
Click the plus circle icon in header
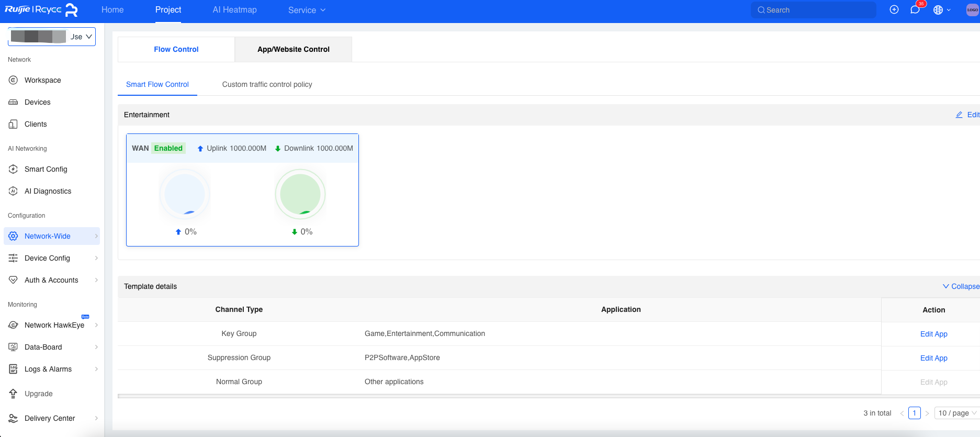[x=894, y=10]
